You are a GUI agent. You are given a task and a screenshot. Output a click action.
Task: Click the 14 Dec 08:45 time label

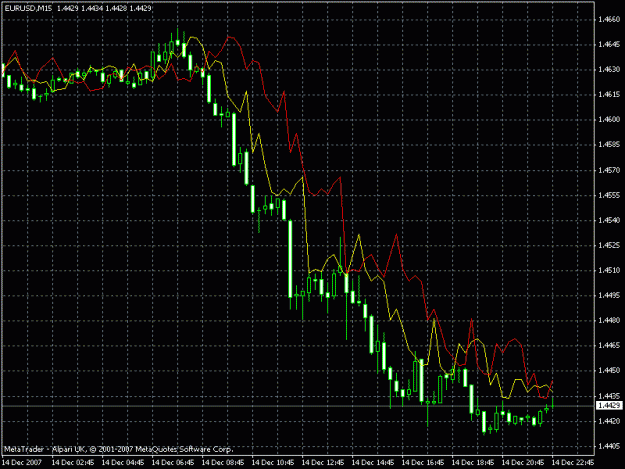pos(223,463)
